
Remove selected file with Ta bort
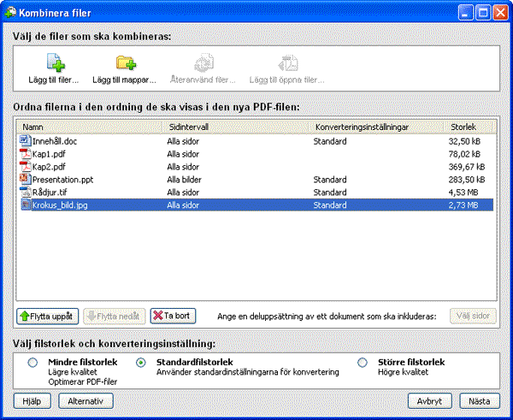(174, 316)
